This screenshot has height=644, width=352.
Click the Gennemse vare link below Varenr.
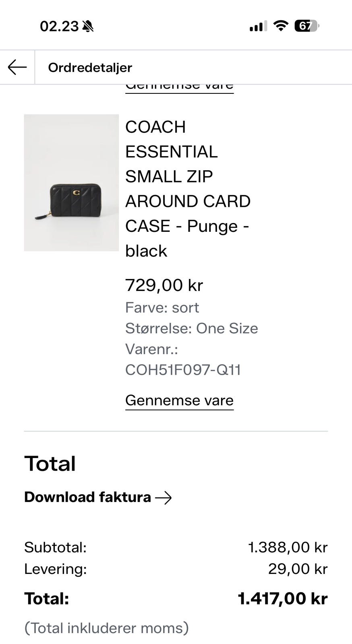(179, 400)
